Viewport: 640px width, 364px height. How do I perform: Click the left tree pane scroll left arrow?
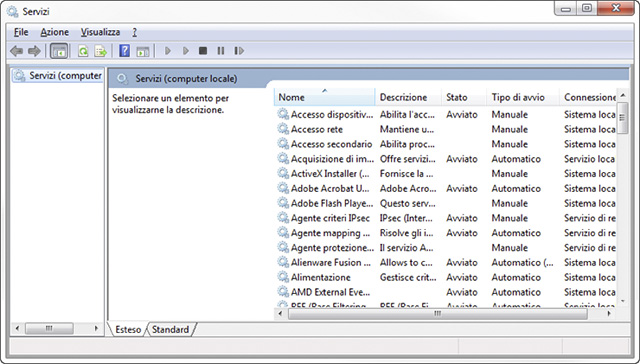tap(17, 328)
